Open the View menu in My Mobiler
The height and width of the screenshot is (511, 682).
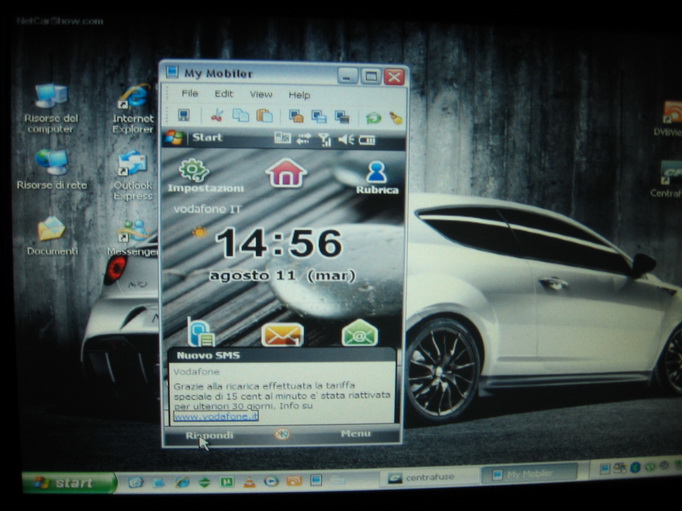[261, 94]
